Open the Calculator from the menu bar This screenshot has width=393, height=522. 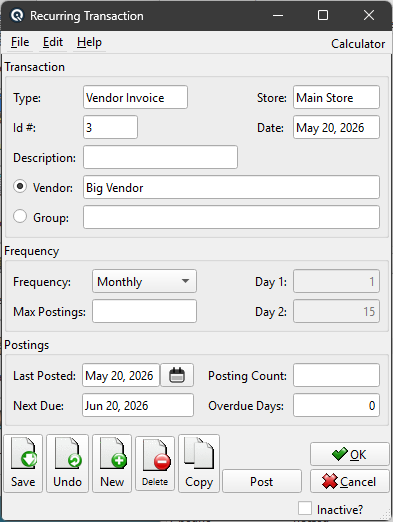click(358, 44)
